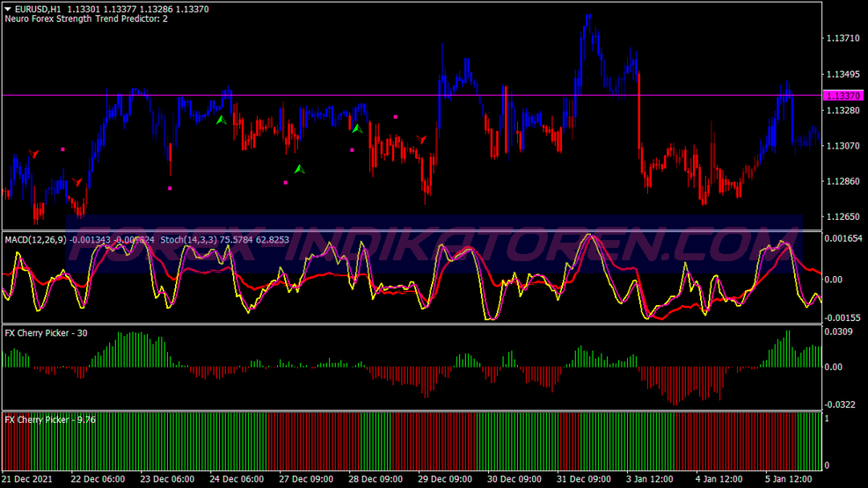
Task: Click the 1.13280 price scale value
Action: (x=843, y=110)
